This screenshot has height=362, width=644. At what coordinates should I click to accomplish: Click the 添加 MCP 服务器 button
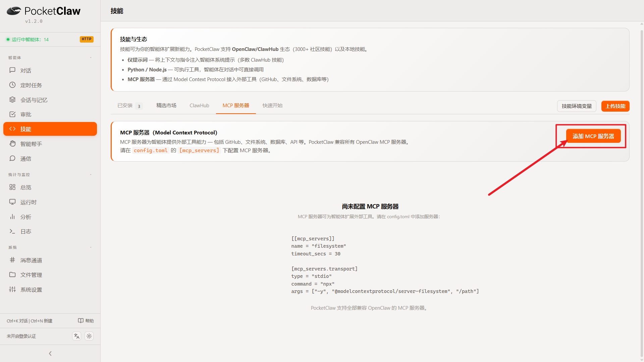tap(593, 136)
